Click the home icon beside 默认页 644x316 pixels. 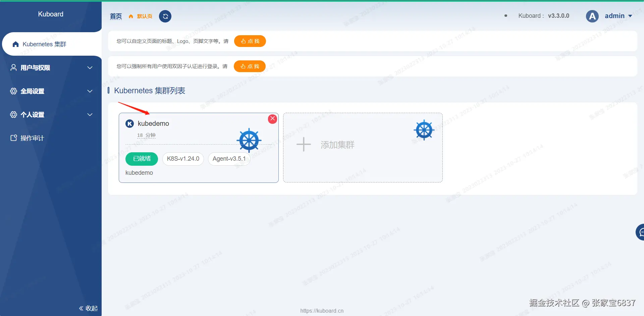131,16
